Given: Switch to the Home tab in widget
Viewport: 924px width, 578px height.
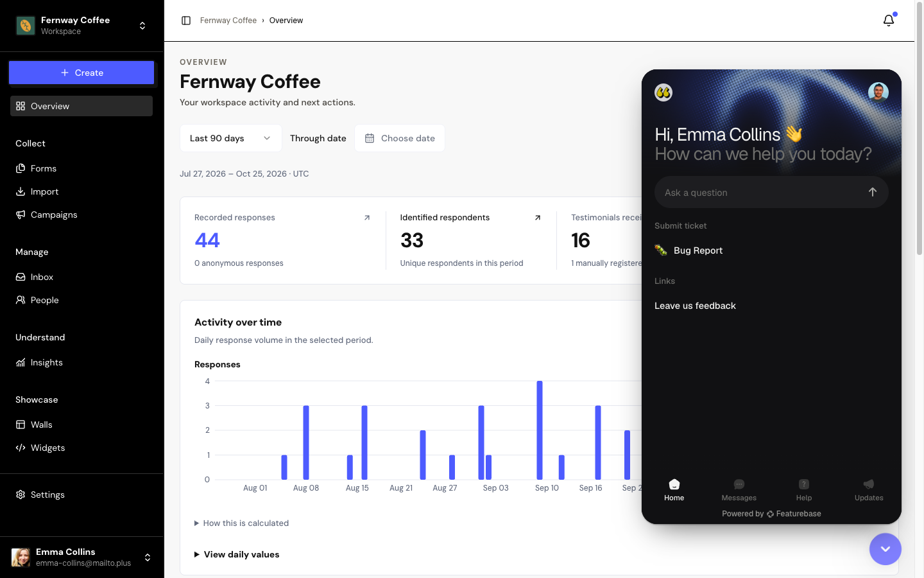Looking at the screenshot, I should (x=674, y=490).
